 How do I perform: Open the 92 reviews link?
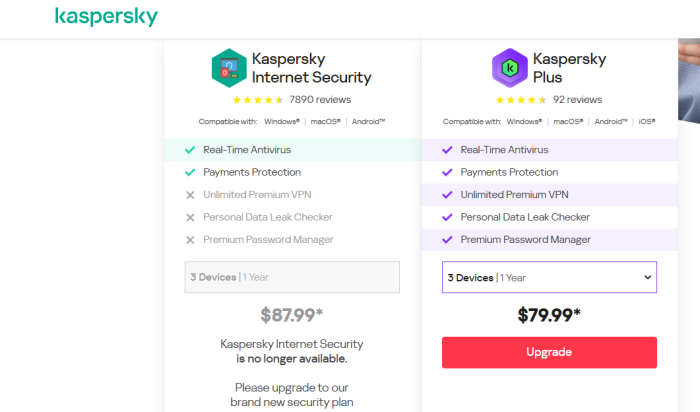click(577, 100)
